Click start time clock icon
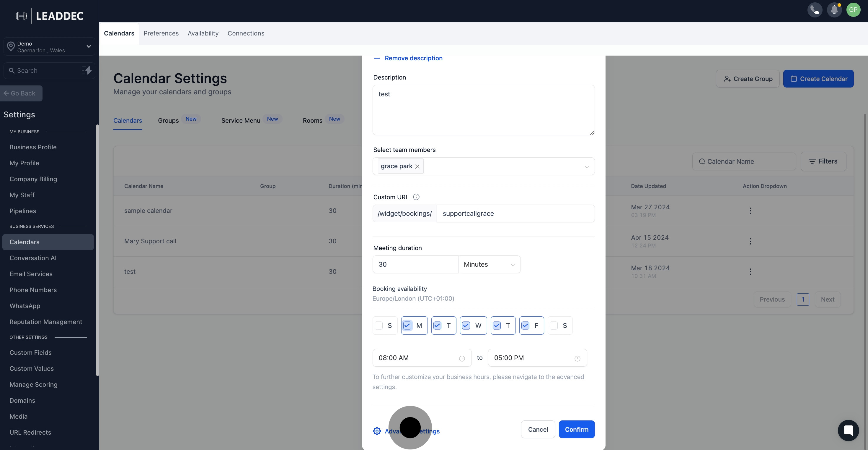This screenshot has width=868, height=450. [x=462, y=359]
